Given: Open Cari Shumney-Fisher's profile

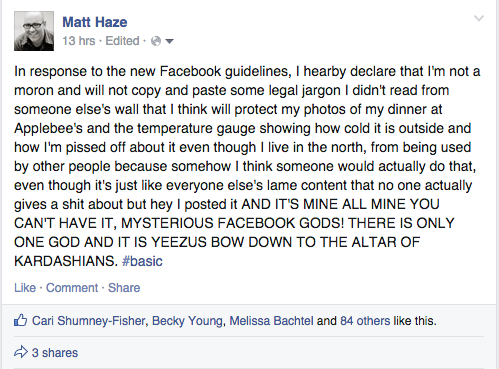Looking at the screenshot, I should (x=89, y=321).
